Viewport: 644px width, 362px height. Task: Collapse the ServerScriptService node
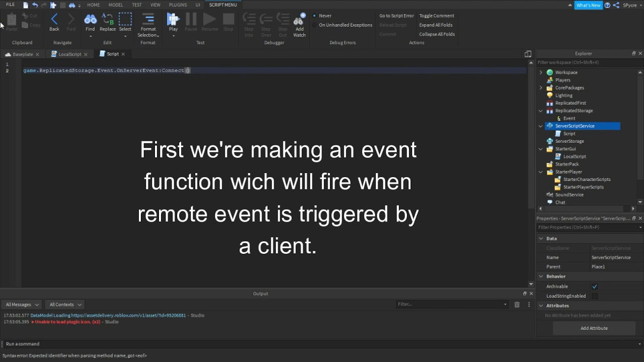tap(541, 126)
